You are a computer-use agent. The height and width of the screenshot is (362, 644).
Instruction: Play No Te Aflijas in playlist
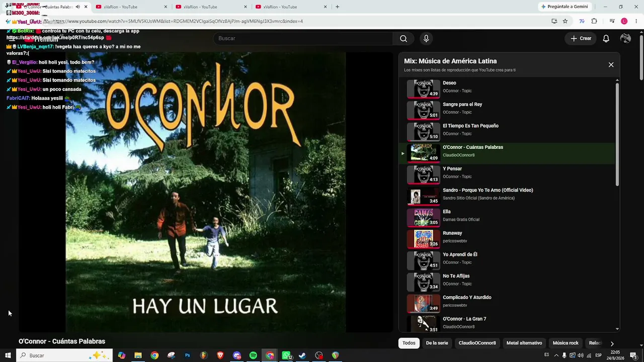507,282
